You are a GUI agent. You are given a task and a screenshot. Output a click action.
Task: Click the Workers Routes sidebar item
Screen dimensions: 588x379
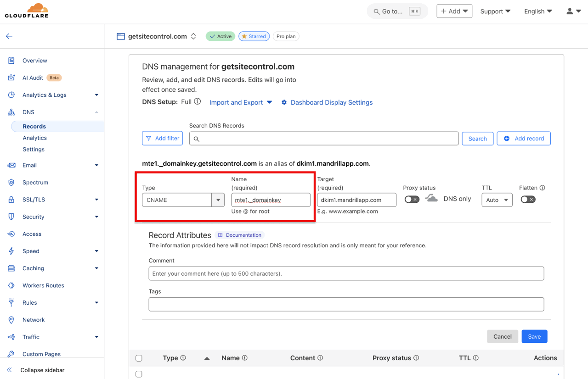[44, 285]
